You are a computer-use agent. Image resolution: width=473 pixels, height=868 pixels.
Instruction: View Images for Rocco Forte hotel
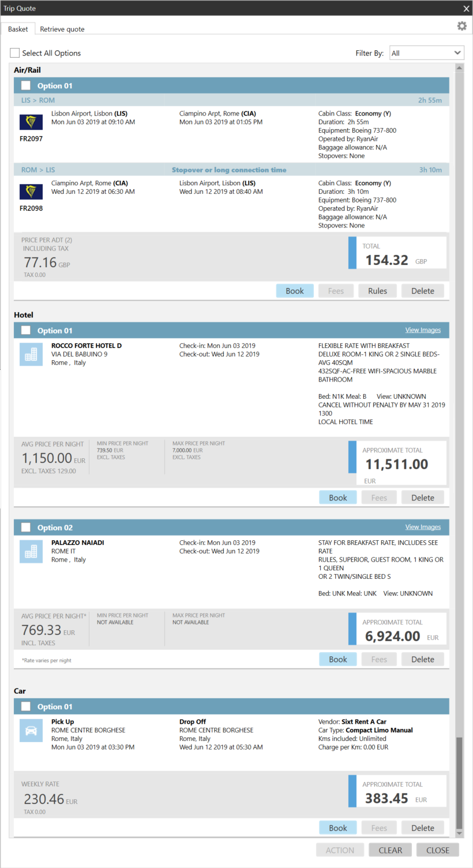(x=423, y=330)
